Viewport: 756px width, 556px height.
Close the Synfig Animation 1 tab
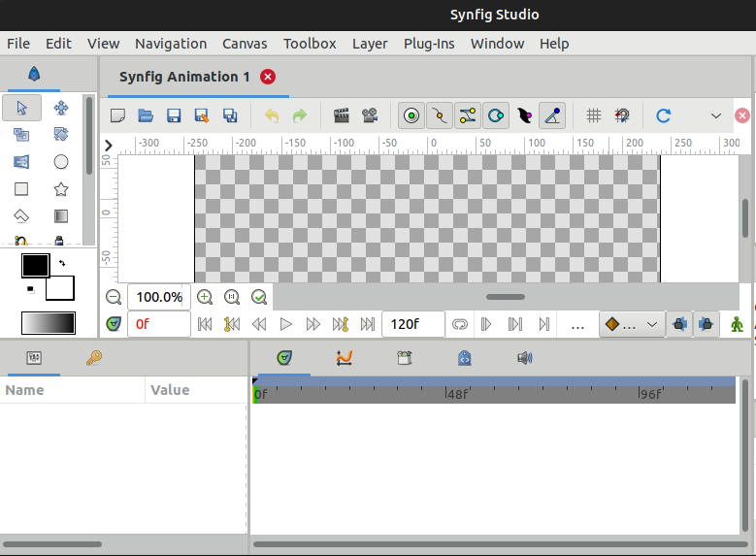click(268, 77)
